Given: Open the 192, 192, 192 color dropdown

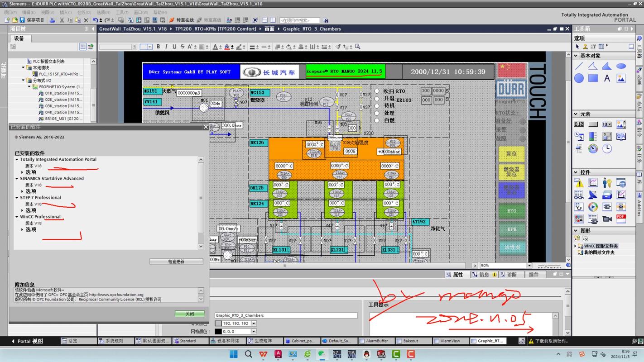Looking at the screenshot, I should pyautogui.click(x=254, y=324).
